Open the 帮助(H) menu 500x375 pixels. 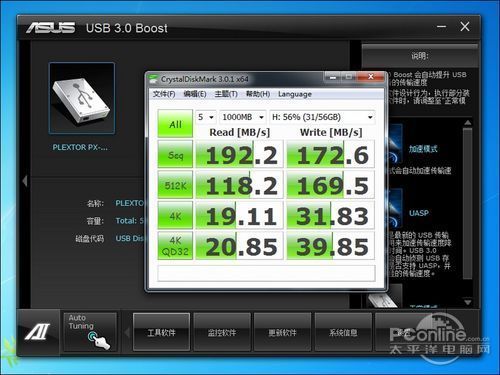pos(258,94)
